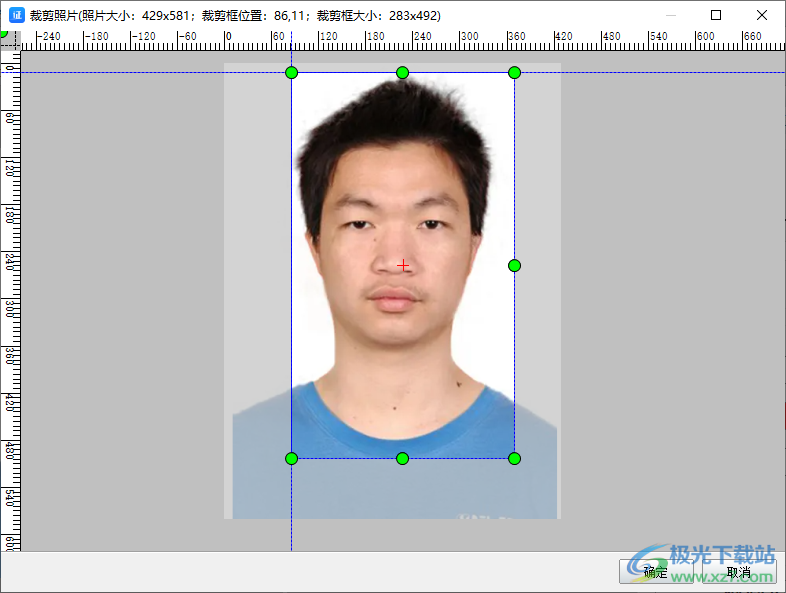Click the 0 mark on horizontal ruler
786x593 pixels.
228,37
